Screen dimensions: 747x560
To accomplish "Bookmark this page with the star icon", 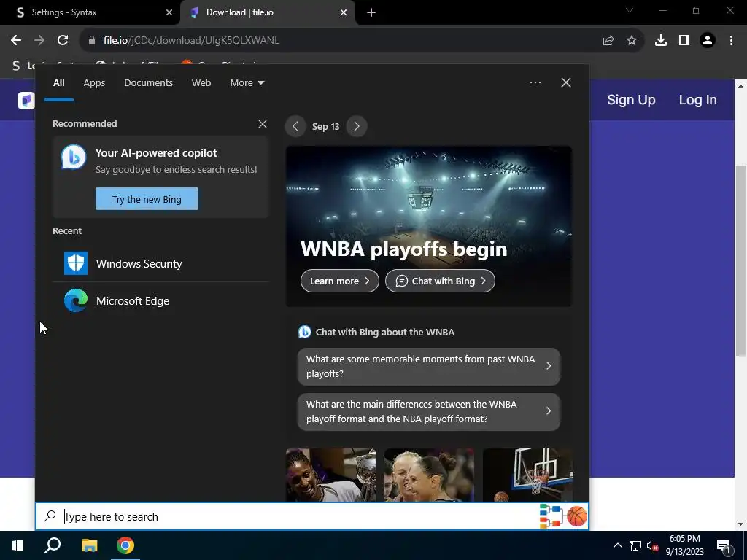I will click(631, 41).
